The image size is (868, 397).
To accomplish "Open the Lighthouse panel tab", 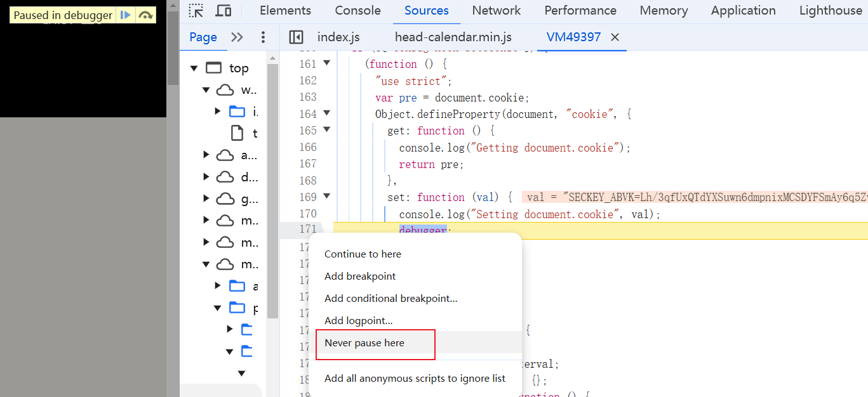I will click(831, 11).
